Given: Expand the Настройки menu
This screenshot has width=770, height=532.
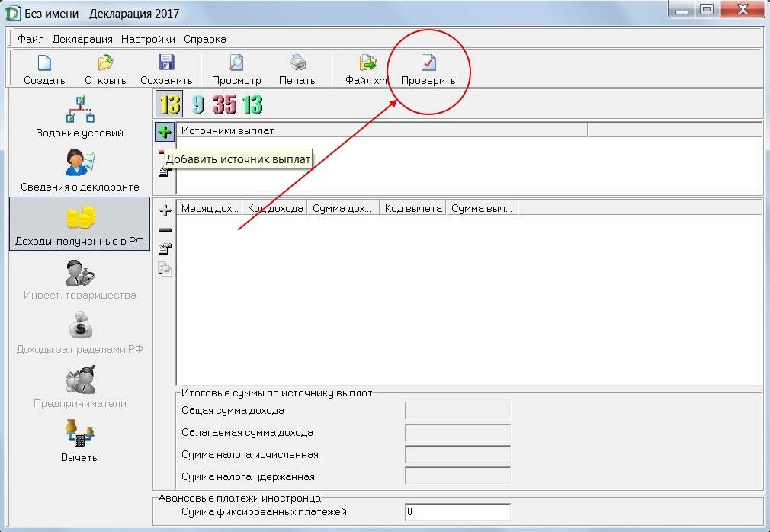Looking at the screenshot, I should [148, 39].
